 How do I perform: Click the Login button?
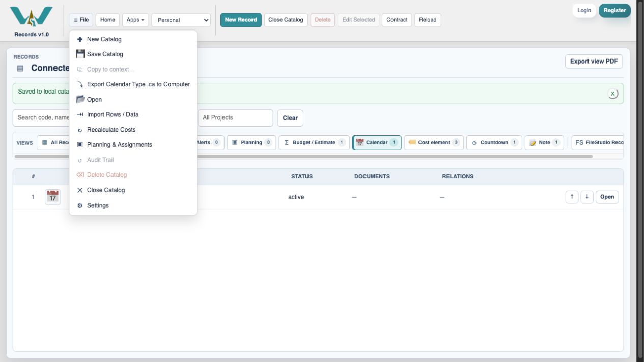pos(584,10)
